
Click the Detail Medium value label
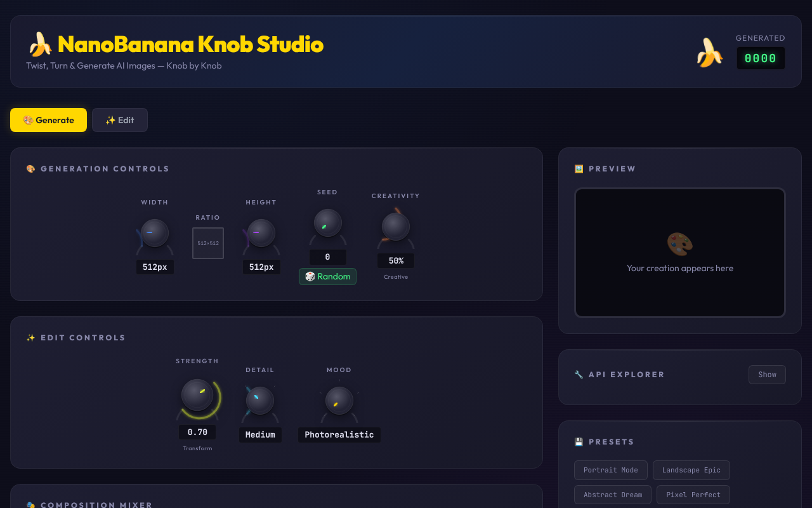[x=260, y=435]
